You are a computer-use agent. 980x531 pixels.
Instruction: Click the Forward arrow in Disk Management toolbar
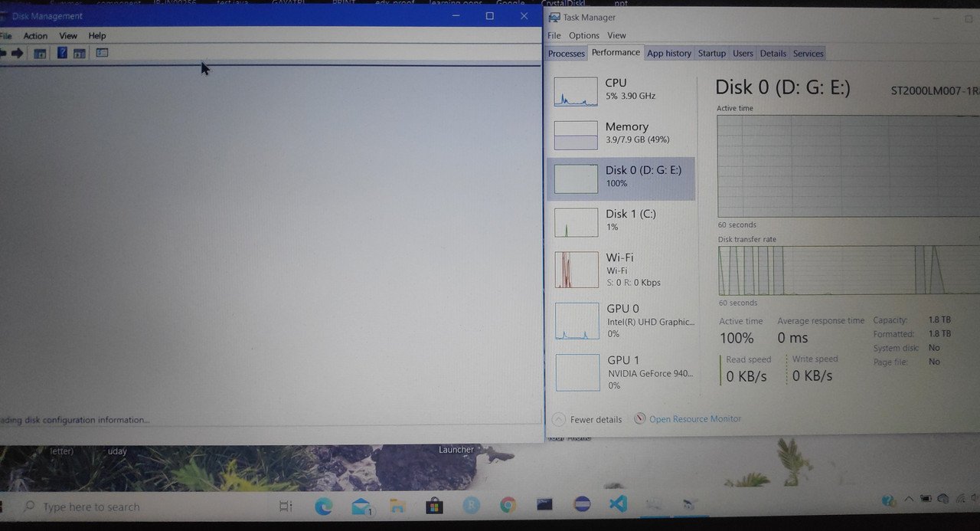(17, 53)
